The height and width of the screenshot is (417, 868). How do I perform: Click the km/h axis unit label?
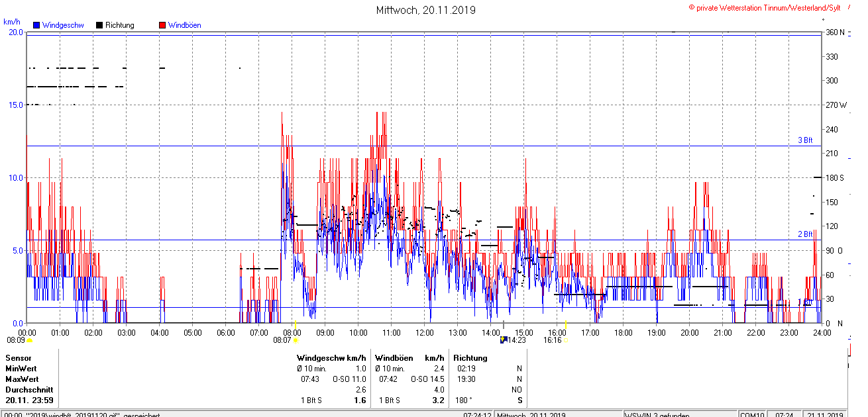pos(12,21)
